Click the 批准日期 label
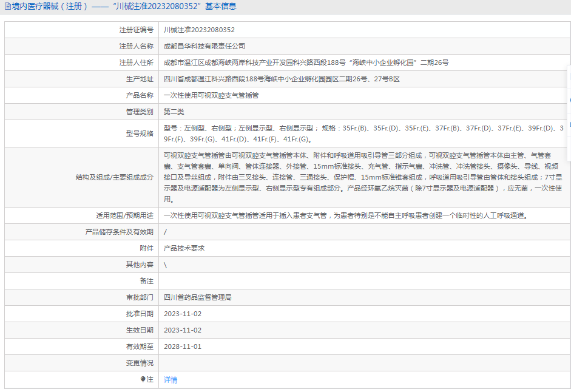 click(x=140, y=314)
